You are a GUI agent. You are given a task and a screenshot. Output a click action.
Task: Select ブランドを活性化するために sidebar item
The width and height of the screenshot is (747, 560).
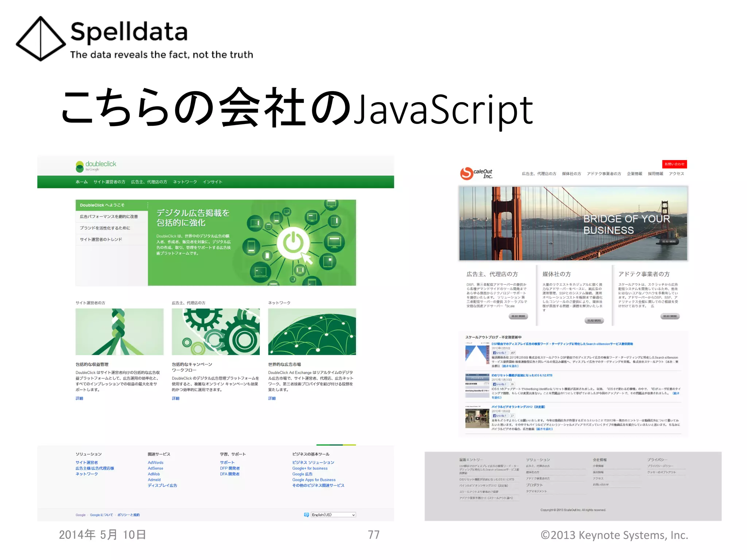112,228
